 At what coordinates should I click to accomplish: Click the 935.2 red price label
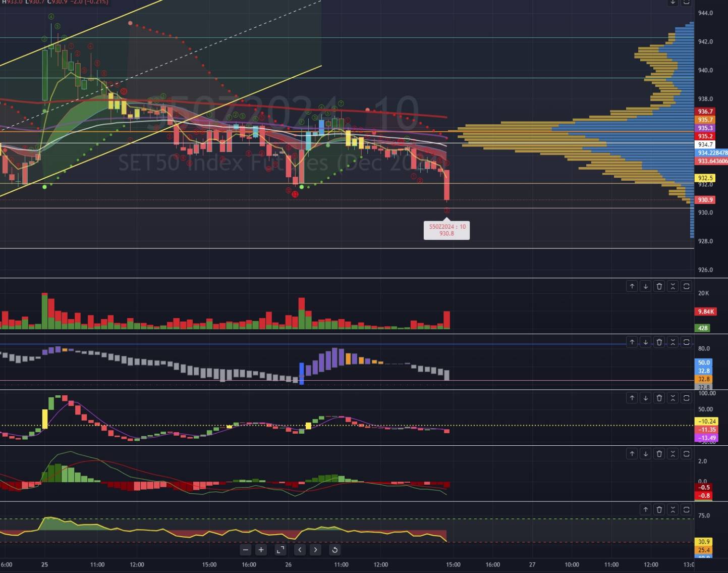pos(705,136)
